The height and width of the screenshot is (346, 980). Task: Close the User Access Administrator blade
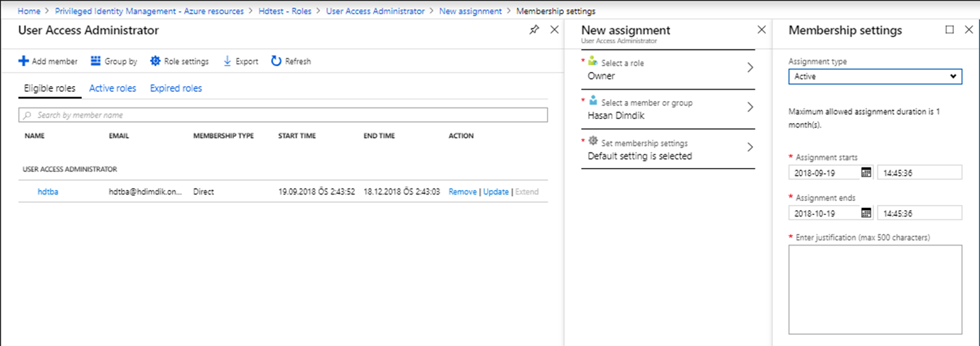(x=555, y=30)
